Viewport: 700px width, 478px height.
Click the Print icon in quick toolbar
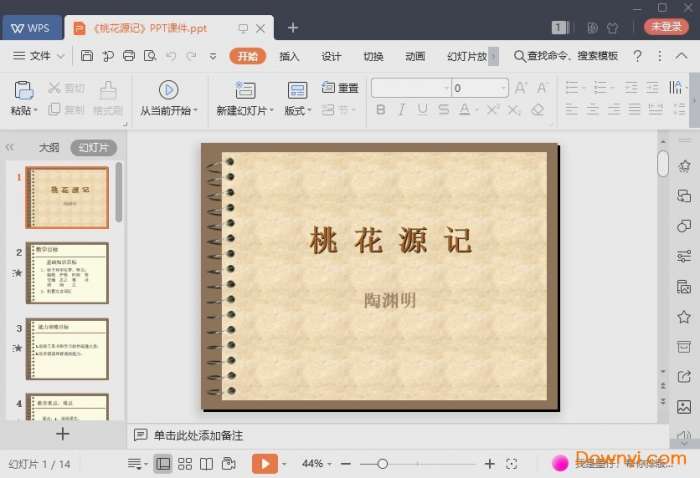pyautogui.click(x=128, y=56)
